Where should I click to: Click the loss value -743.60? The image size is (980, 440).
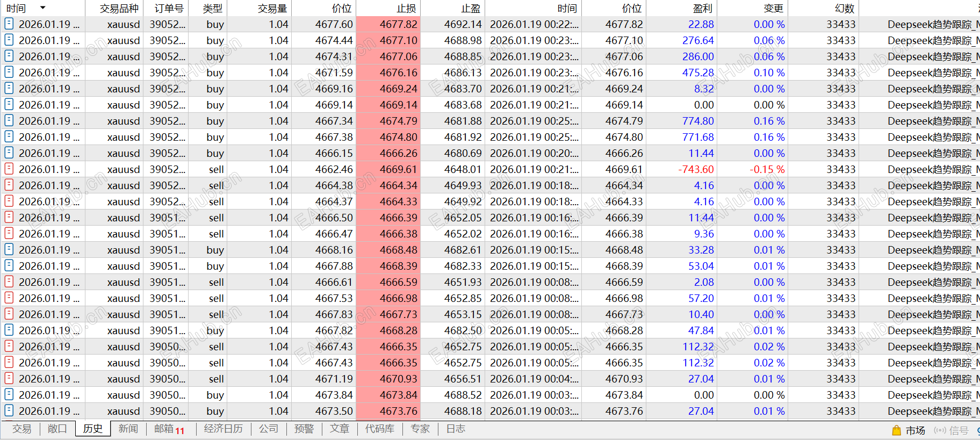point(696,169)
